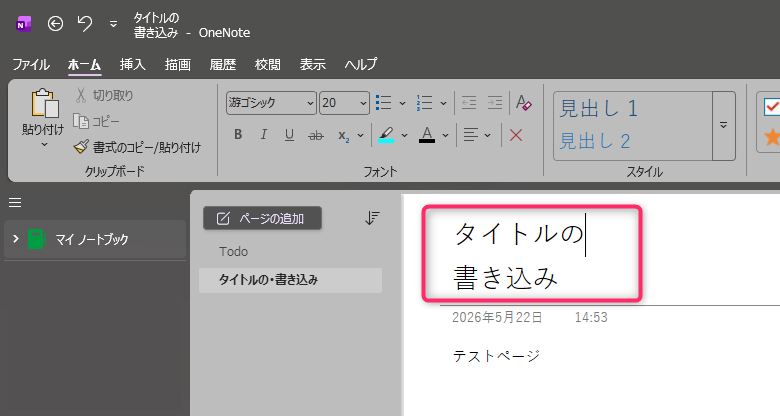The width and height of the screenshot is (780, 416).
Task: Toggle strikethrough formatting
Action: click(316, 135)
